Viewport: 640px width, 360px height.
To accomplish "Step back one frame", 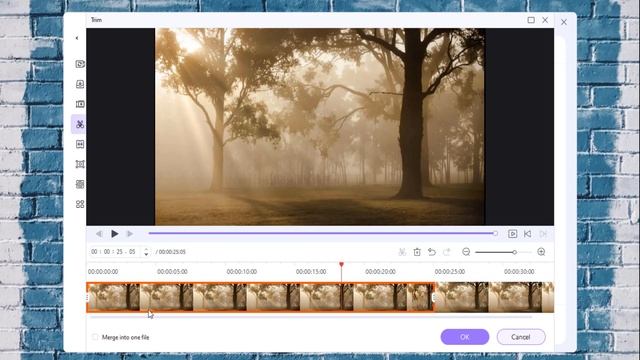I will [x=99, y=234].
